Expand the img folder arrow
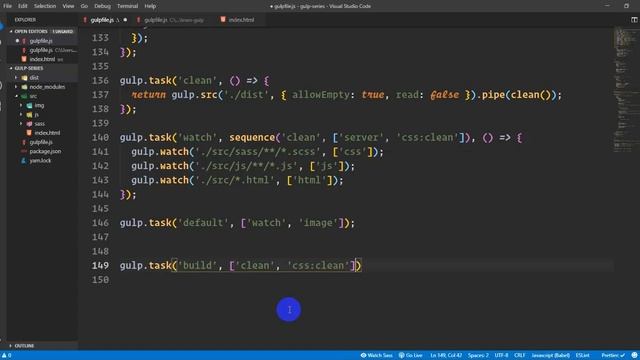Viewport: 640px width, 360px height. (21, 105)
